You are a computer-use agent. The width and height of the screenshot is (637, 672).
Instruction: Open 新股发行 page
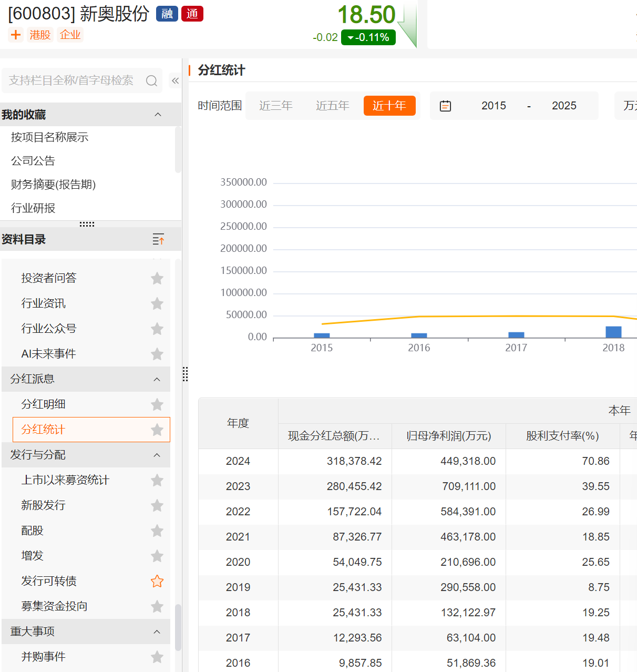(44, 505)
